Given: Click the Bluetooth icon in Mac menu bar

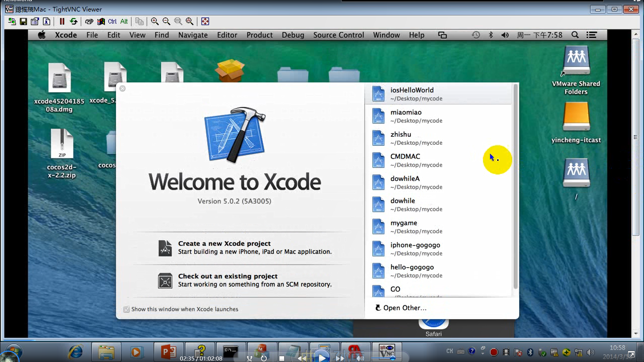Looking at the screenshot, I should point(491,35).
